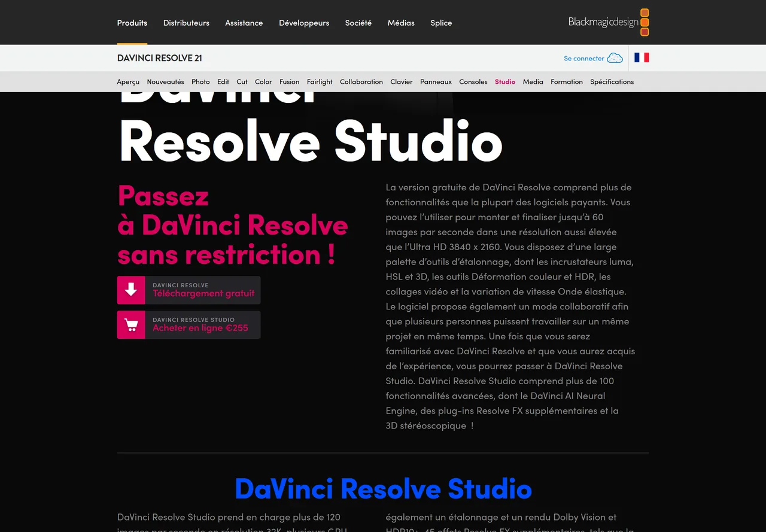Open Splice in the top navigation
Screen dimensions: 766x532
click(x=441, y=23)
